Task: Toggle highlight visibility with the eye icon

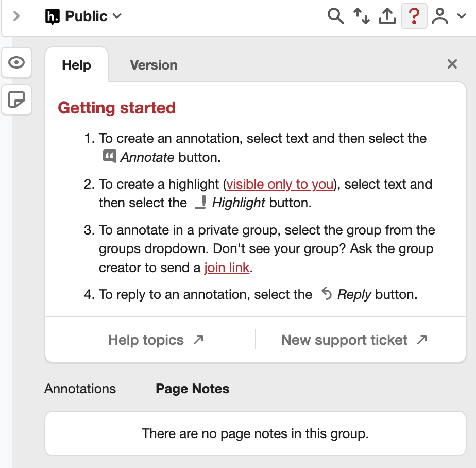Action: (x=17, y=63)
